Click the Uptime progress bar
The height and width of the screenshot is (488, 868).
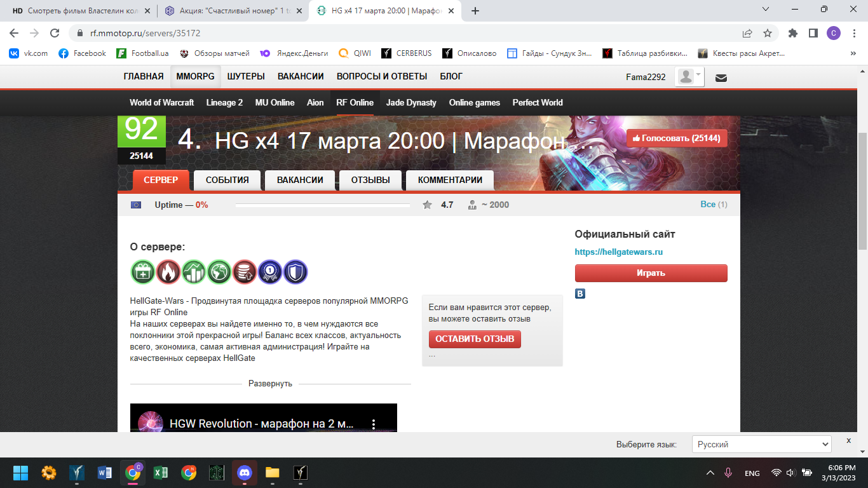pos(322,205)
